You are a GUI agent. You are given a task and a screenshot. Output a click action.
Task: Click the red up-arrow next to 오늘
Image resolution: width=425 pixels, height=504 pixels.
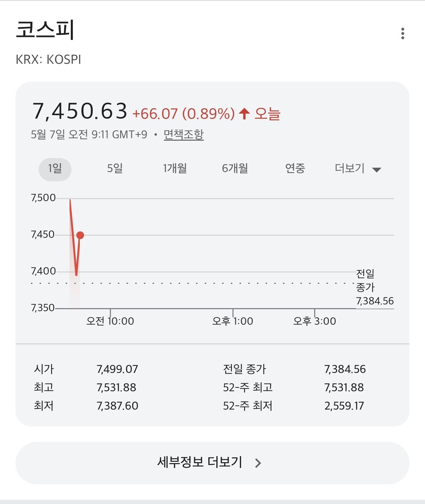pos(244,114)
